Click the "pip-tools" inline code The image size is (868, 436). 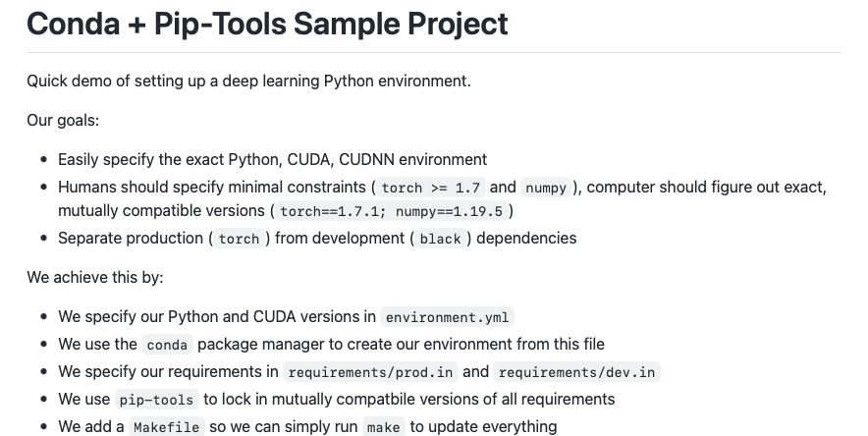(157, 400)
